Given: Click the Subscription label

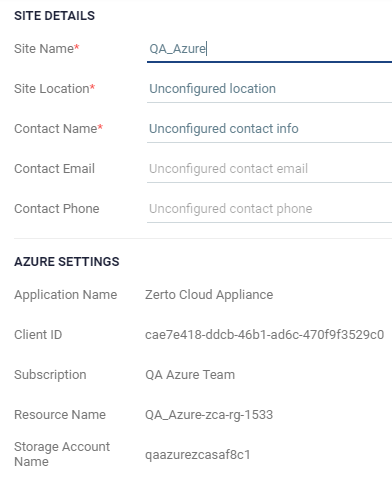Looking at the screenshot, I should (50, 375).
